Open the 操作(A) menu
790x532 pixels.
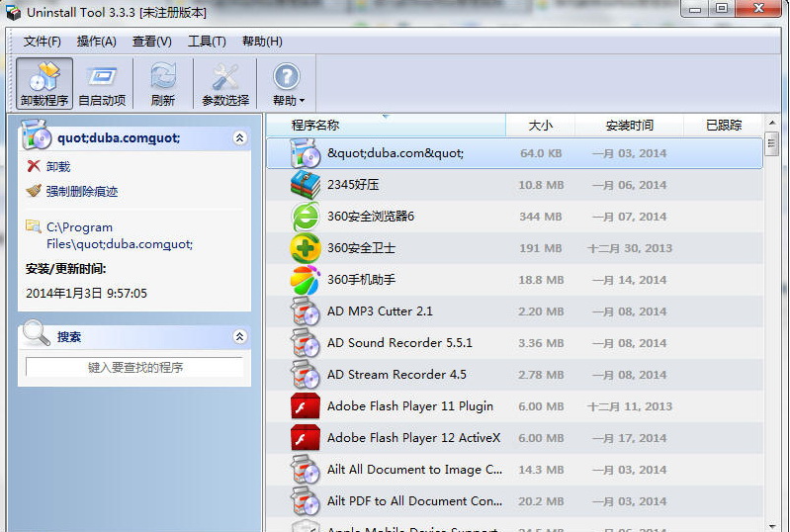point(96,42)
